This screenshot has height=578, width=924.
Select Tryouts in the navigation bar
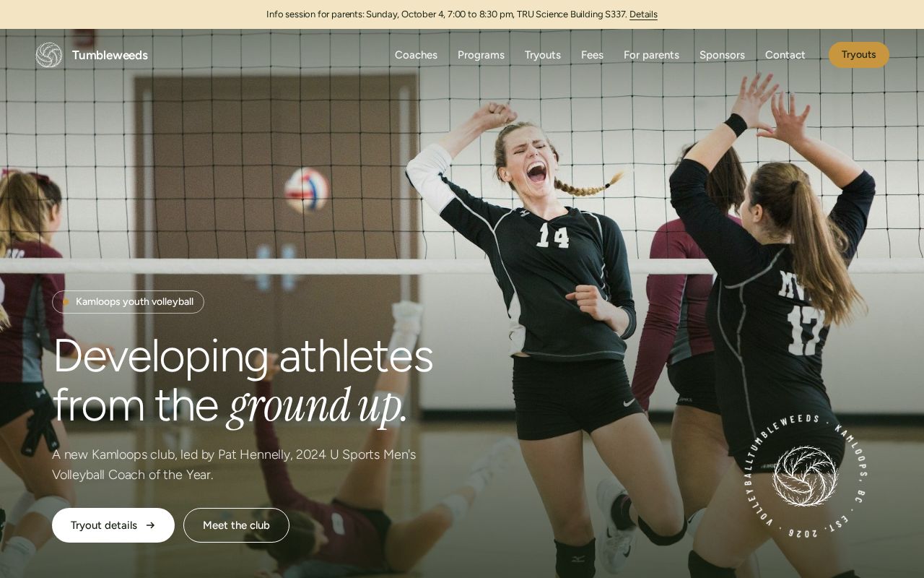pyautogui.click(x=543, y=55)
